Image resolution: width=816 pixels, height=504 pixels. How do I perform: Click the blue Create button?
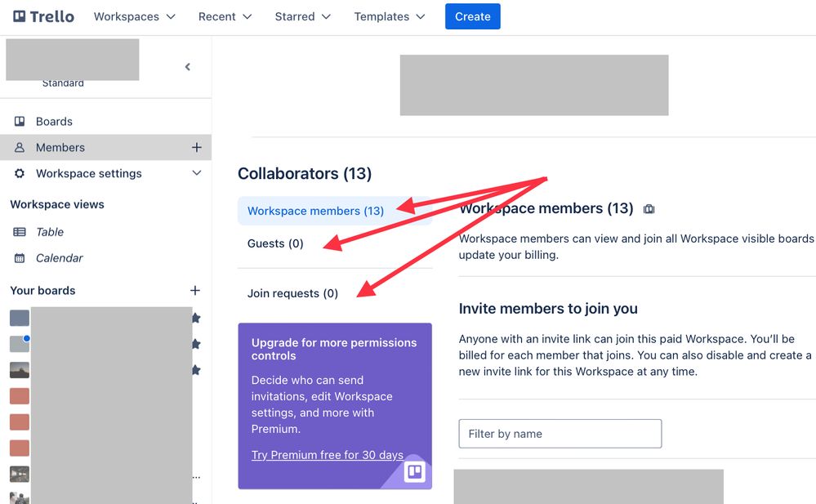coord(473,16)
